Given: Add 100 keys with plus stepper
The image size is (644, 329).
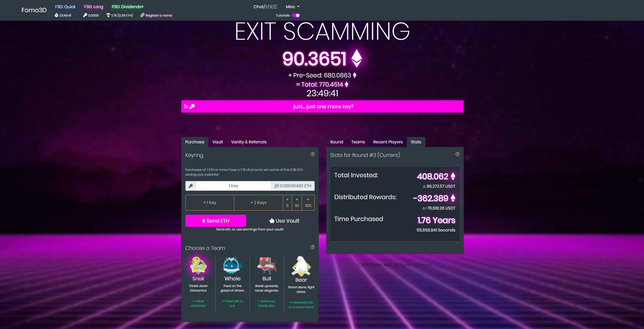Looking at the screenshot, I should coord(308,202).
